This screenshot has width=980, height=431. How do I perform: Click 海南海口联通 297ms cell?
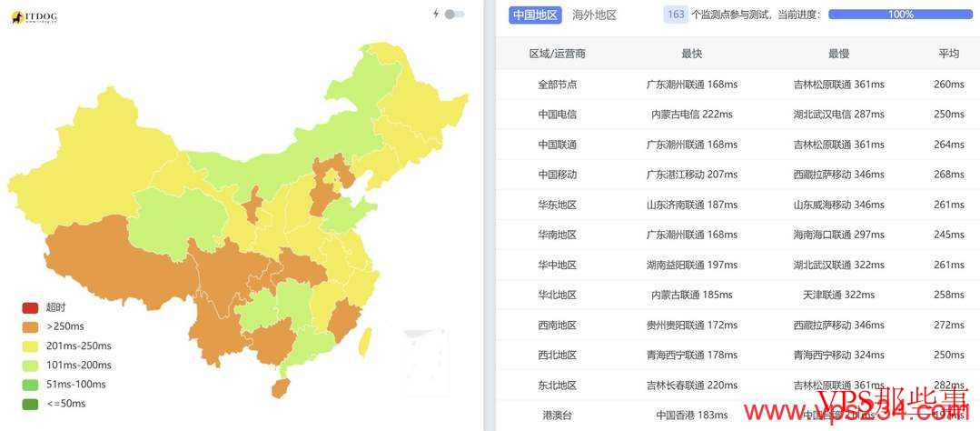click(x=838, y=235)
